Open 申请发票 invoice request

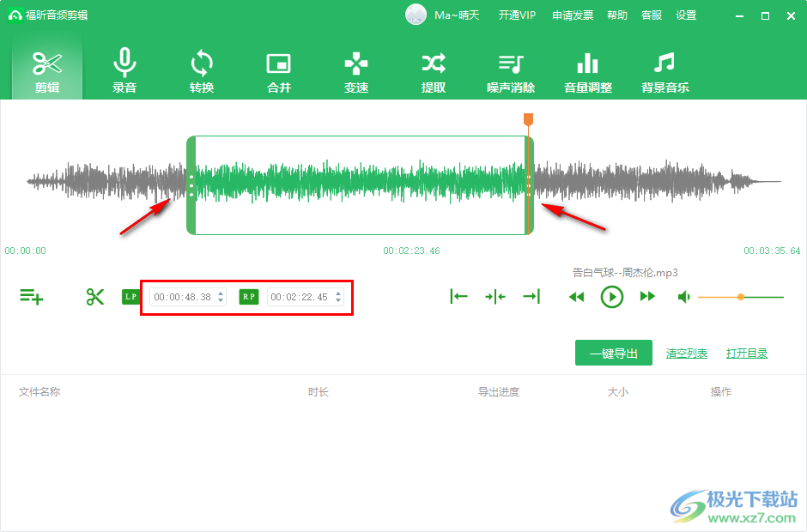pos(573,15)
